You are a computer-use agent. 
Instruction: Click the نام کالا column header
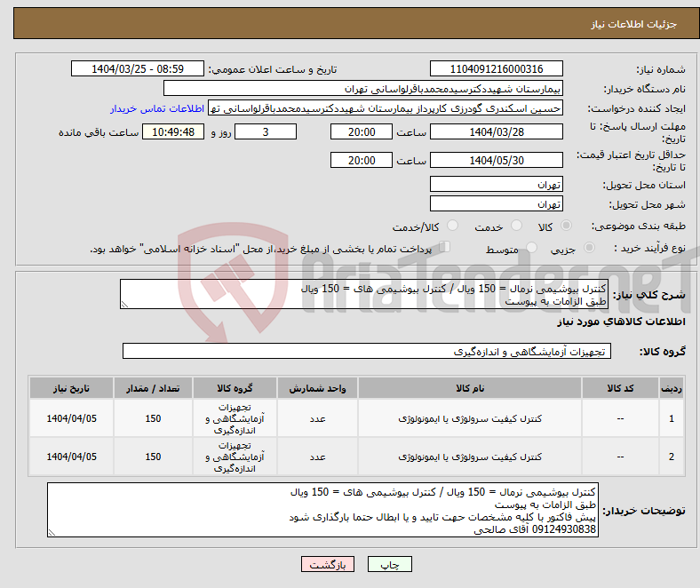(470, 388)
